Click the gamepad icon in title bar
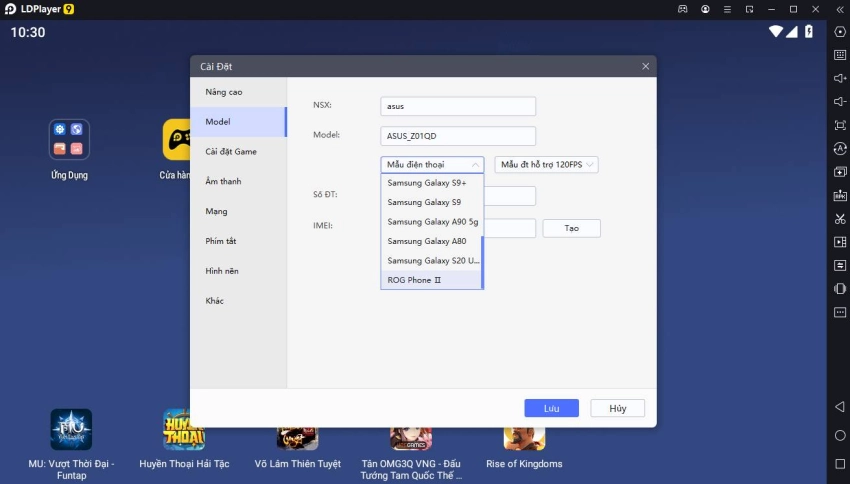 click(x=682, y=9)
